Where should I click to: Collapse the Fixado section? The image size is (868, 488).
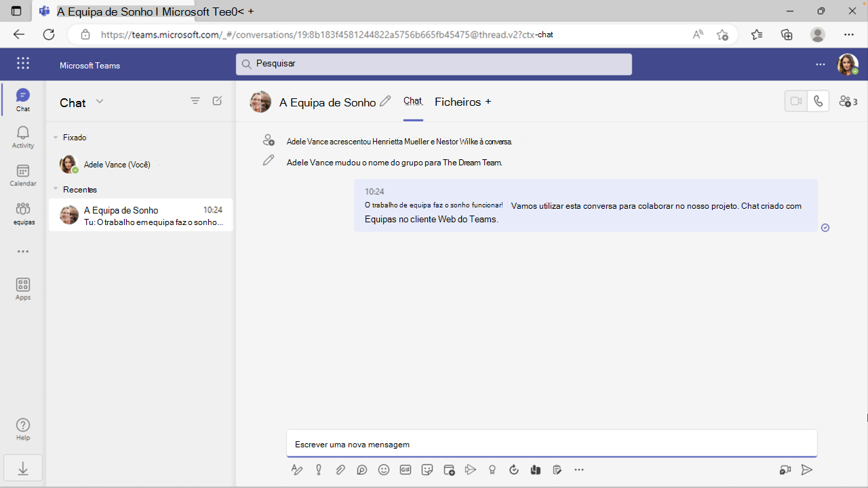tap(56, 138)
